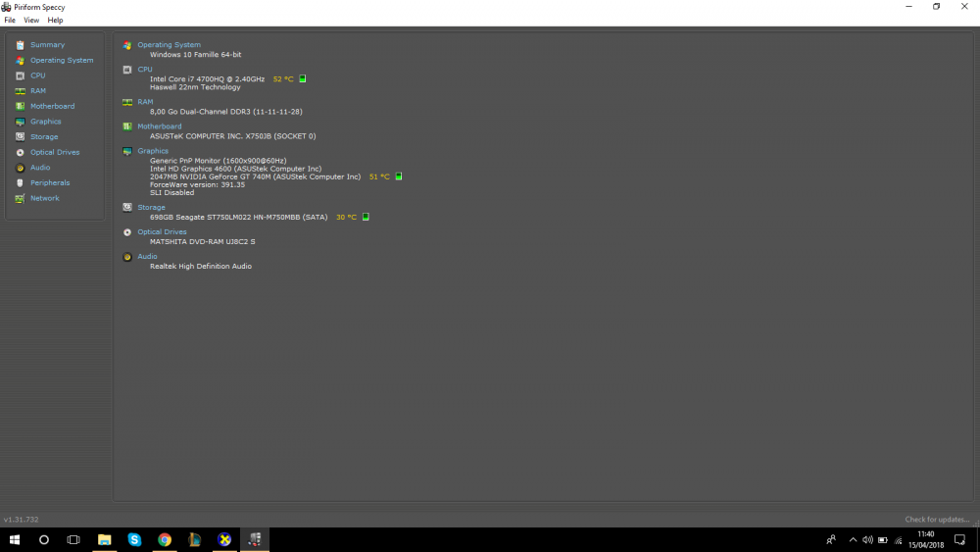Click monitor icon beside Graphics heading in summary

(x=127, y=151)
